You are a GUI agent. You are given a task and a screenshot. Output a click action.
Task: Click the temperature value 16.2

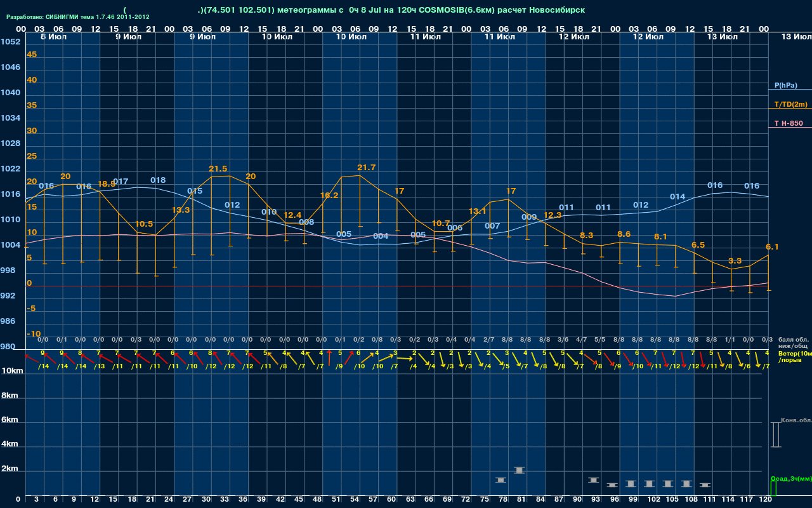(x=329, y=196)
